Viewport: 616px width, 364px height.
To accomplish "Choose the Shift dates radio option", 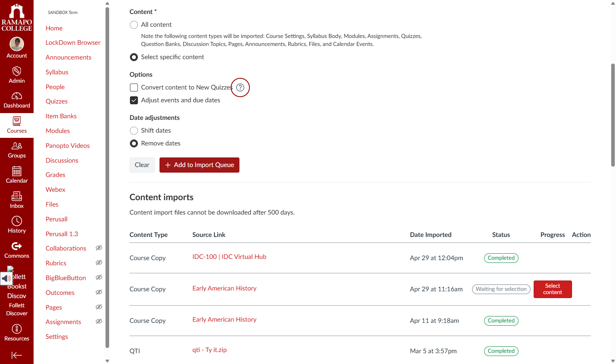I will tap(134, 131).
